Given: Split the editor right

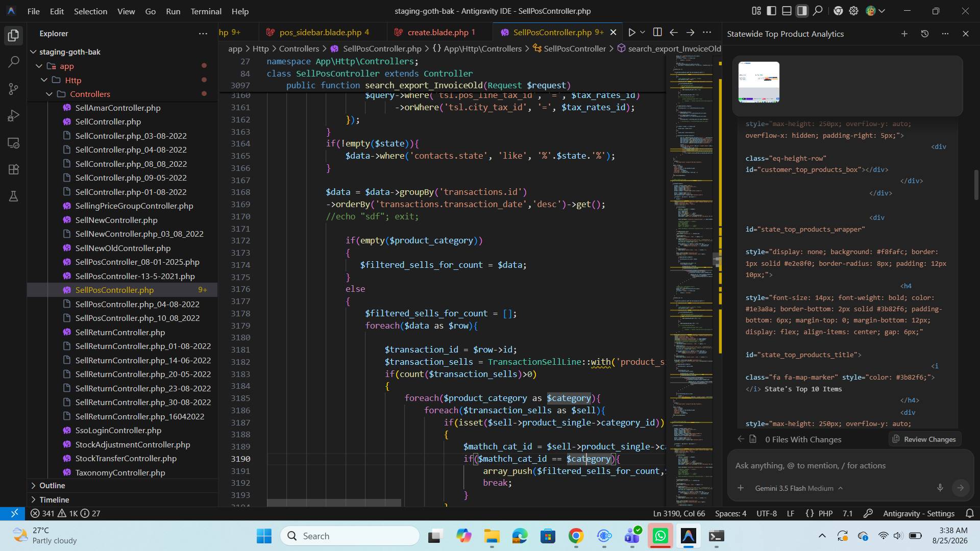Looking at the screenshot, I should click(657, 33).
